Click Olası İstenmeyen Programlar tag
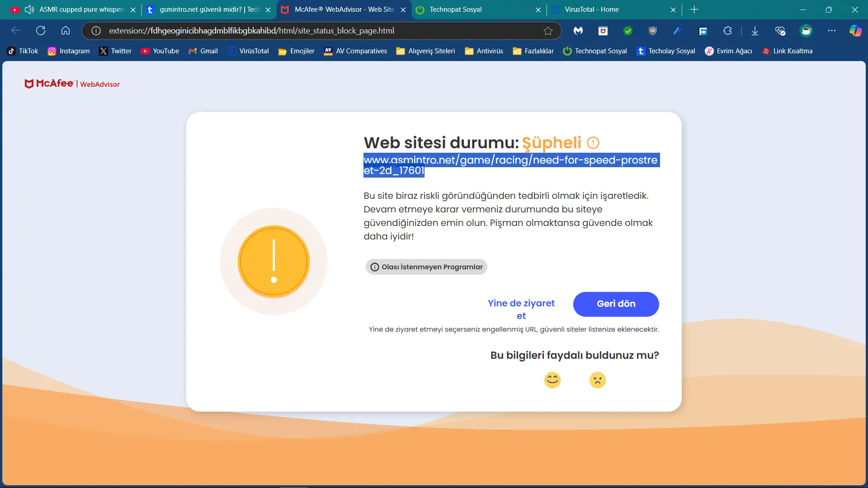This screenshot has width=868, height=488. coord(426,267)
